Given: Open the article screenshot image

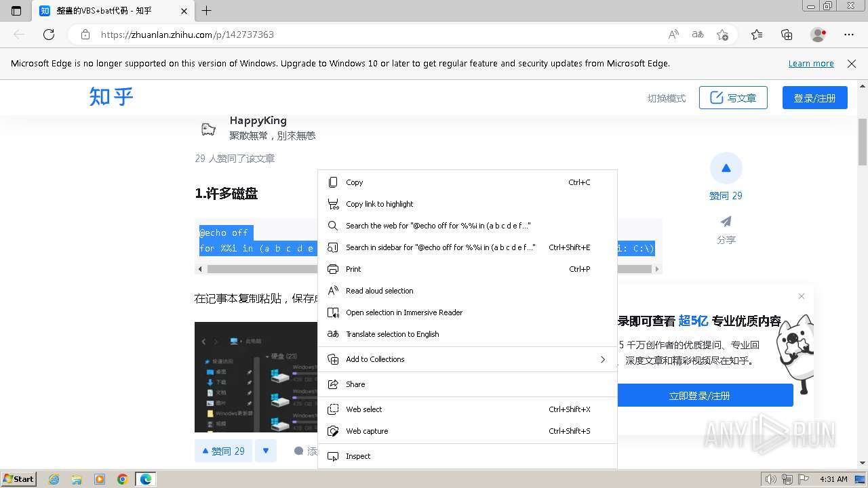Looking at the screenshot, I should click(256, 377).
